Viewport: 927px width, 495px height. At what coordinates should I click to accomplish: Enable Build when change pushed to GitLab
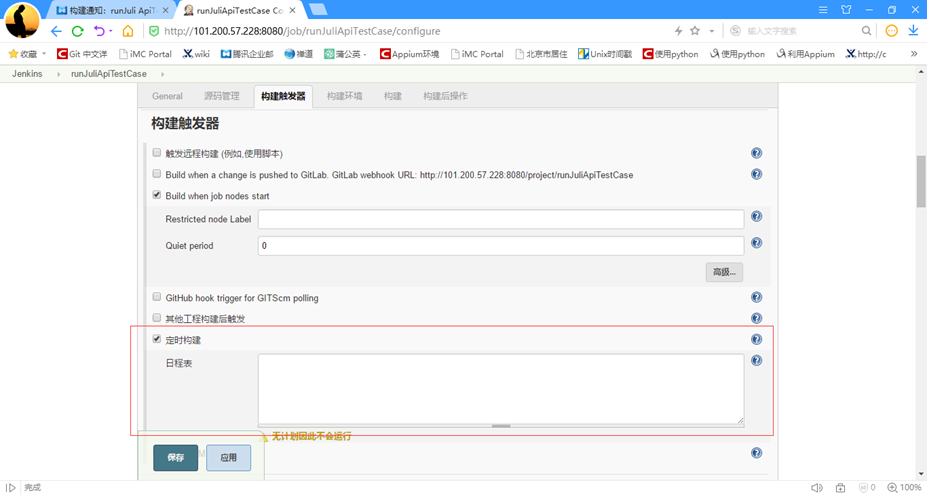[x=157, y=174]
